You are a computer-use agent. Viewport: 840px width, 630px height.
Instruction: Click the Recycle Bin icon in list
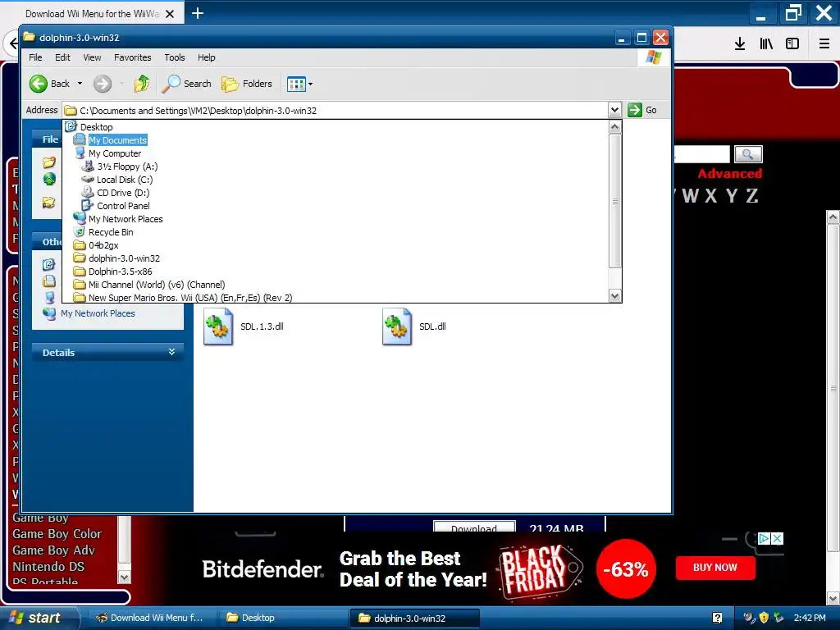(80, 232)
